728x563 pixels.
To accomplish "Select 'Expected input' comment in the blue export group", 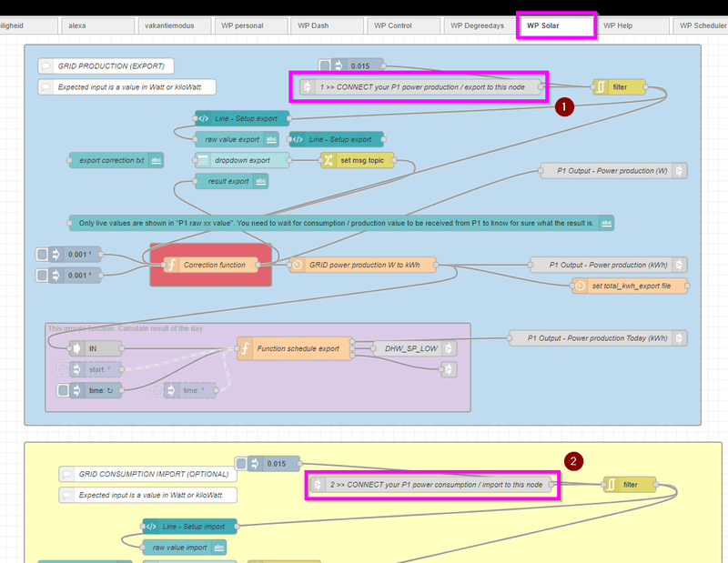I will (x=126, y=86).
